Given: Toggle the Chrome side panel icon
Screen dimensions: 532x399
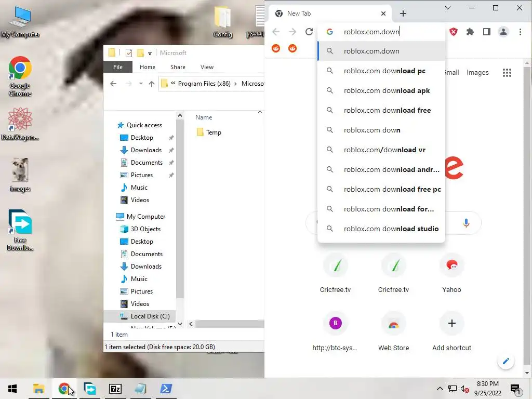Looking at the screenshot, I should coord(486,32).
